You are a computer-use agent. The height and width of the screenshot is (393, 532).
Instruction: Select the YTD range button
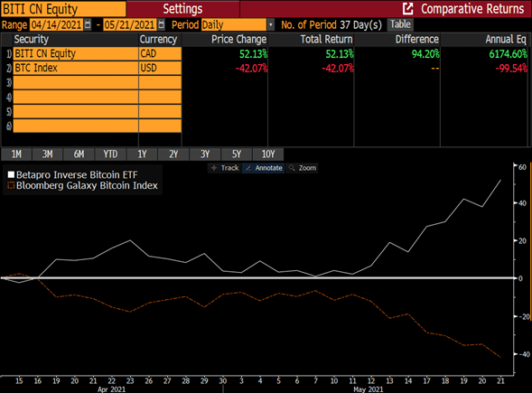pos(110,154)
